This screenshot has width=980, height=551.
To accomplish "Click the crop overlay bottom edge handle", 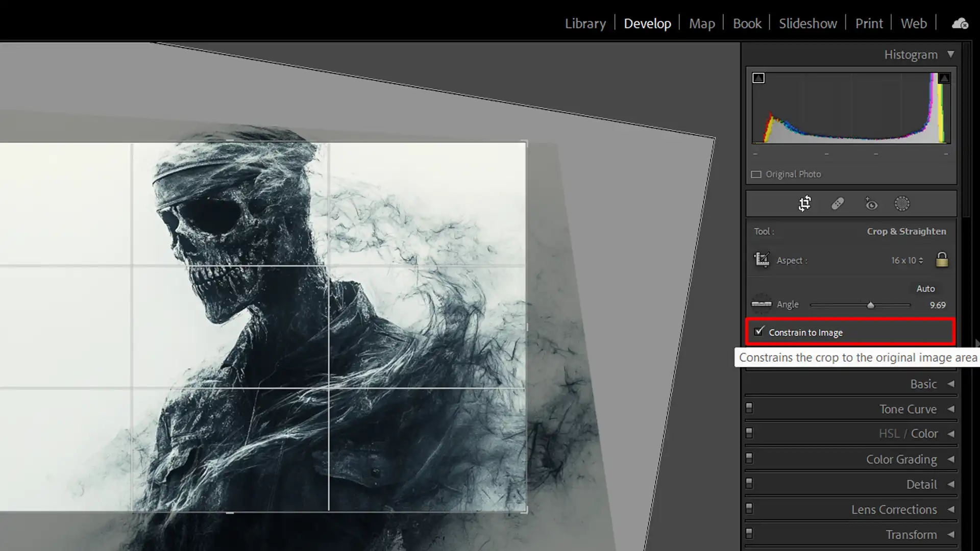I will [230, 512].
